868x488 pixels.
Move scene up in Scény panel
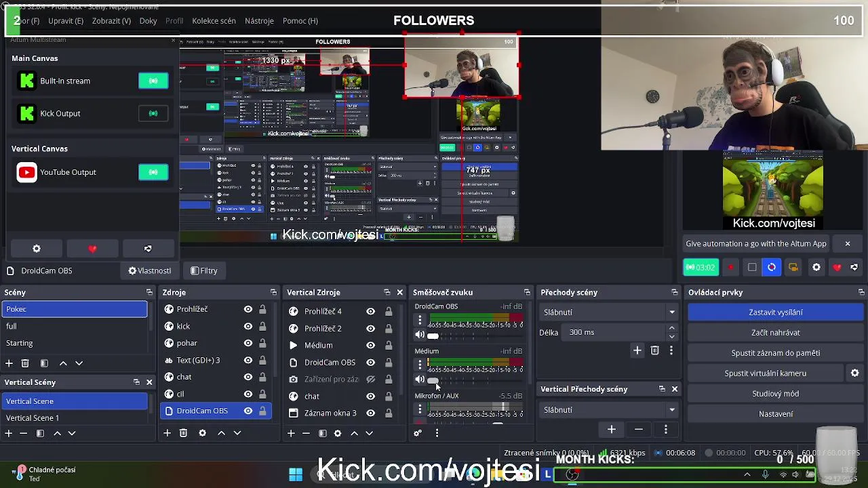point(63,363)
